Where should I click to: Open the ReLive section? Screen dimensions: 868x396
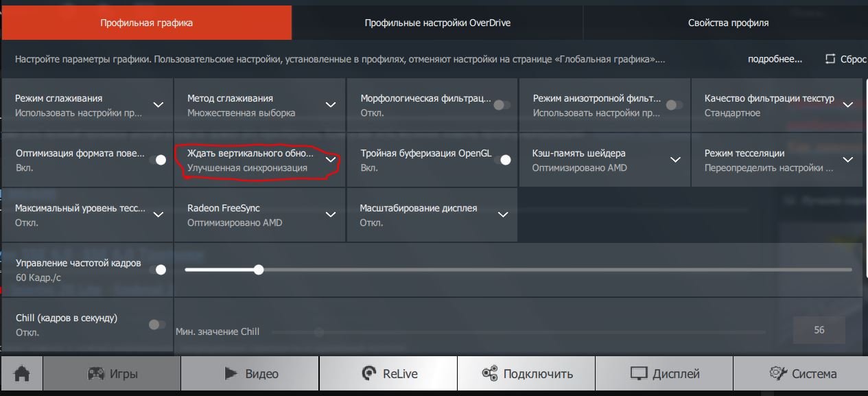point(389,374)
